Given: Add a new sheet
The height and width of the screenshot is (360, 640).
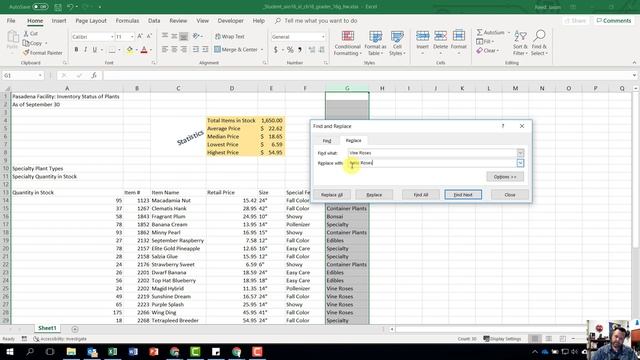Looking at the screenshot, I should [x=75, y=329].
